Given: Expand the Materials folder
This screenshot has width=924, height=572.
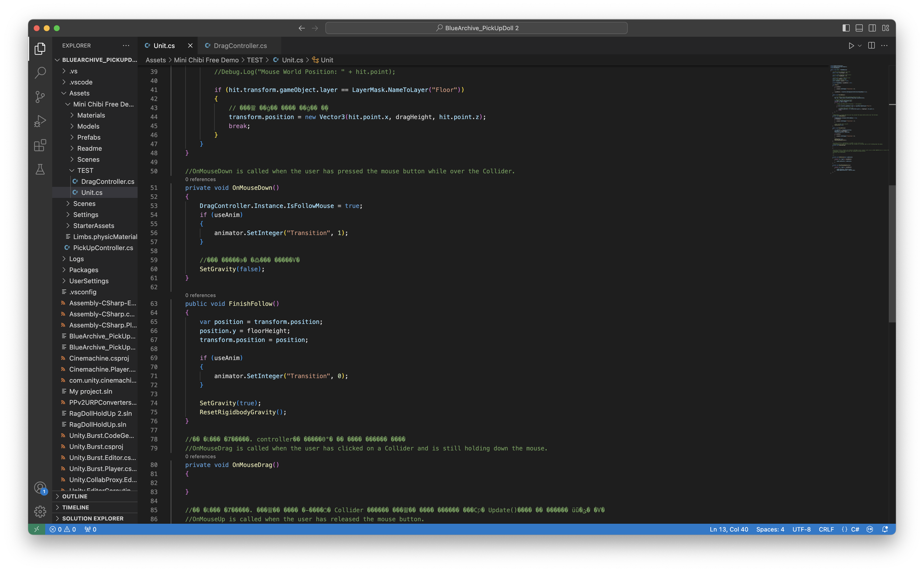Looking at the screenshot, I should click(x=91, y=115).
